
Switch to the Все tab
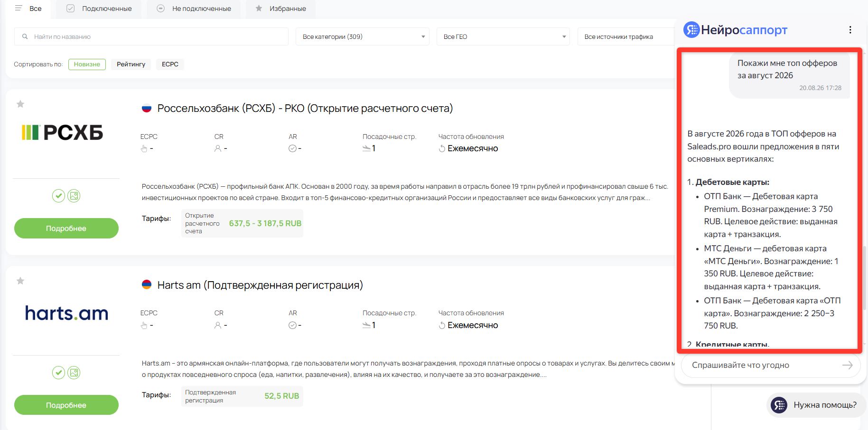tap(28, 9)
